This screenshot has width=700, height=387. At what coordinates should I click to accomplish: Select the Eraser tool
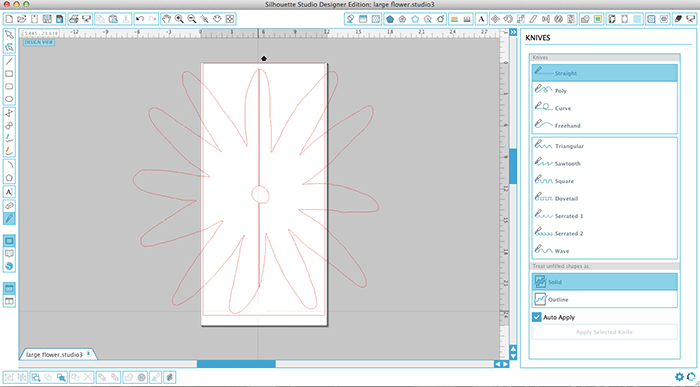point(9,205)
